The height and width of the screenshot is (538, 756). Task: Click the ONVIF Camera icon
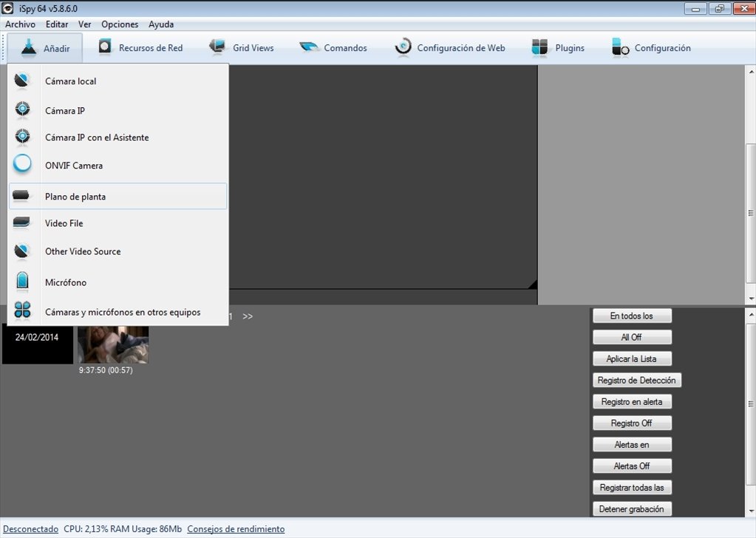(x=22, y=164)
